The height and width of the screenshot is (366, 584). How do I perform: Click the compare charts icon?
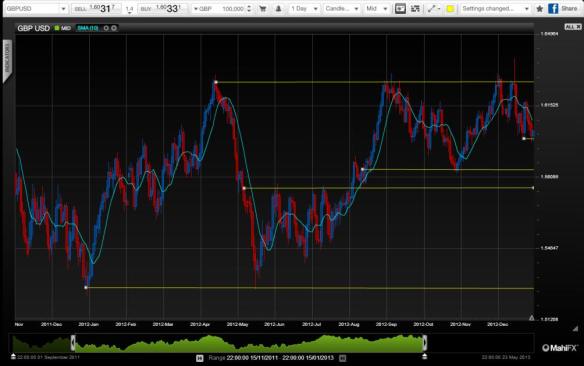[x=415, y=9]
